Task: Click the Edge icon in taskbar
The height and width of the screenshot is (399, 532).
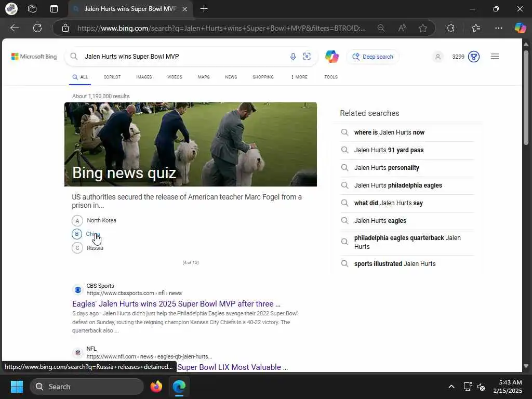Action: tap(179, 387)
